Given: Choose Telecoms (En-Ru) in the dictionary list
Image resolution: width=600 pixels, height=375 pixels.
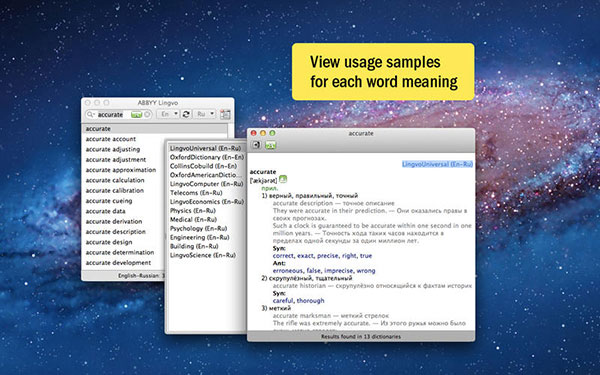Looking at the screenshot, I should pyautogui.click(x=196, y=193).
